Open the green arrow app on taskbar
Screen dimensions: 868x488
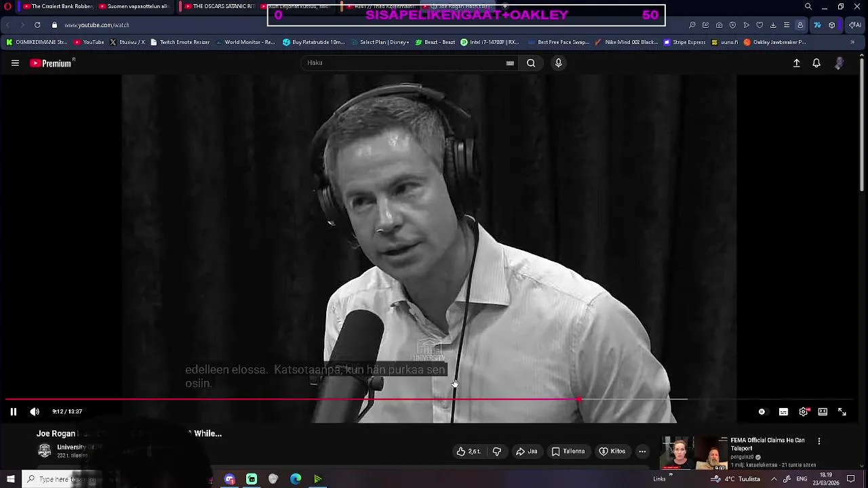click(x=317, y=479)
